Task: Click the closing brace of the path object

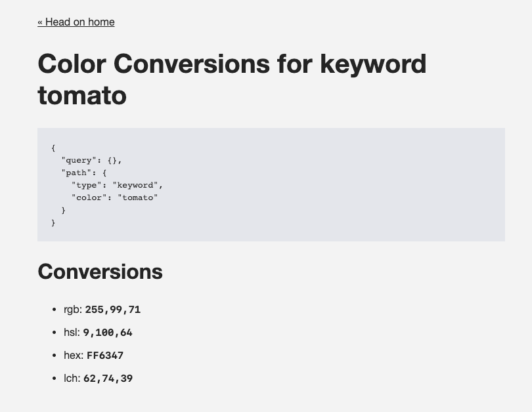Action: (x=64, y=210)
